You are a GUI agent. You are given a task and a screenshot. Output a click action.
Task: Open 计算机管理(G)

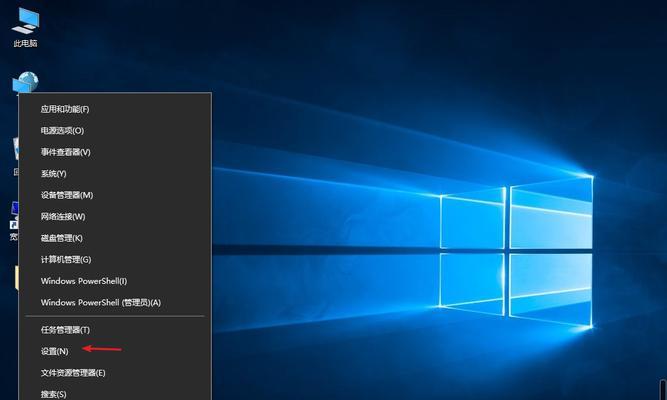(115, 260)
